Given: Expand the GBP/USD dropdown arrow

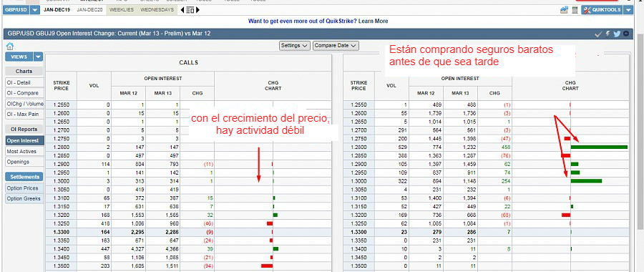Looking at the screenshot, I should point(35,10).
